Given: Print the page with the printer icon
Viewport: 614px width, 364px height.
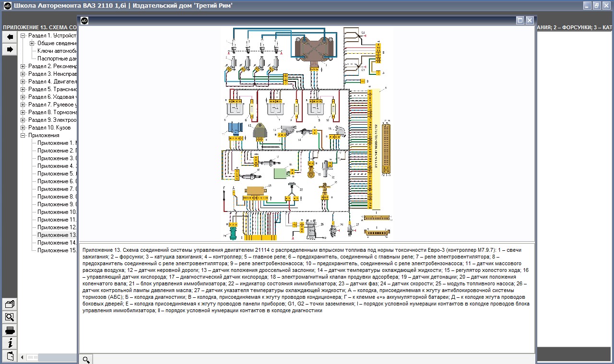Looking at the screenshot, I should click(10, 330).
